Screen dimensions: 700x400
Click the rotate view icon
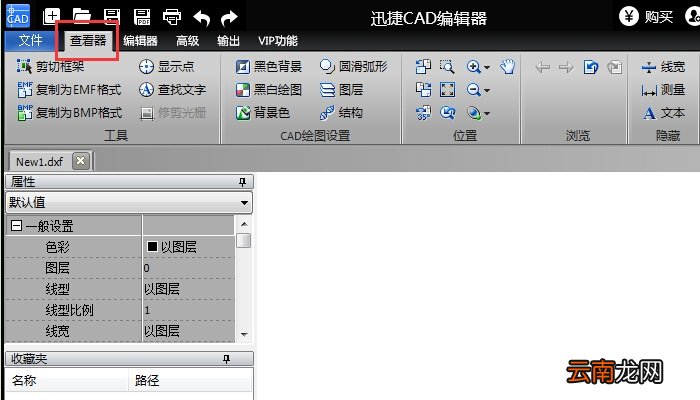coord(447,113)
